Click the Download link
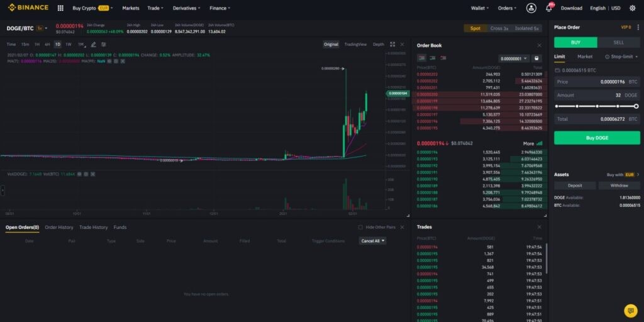The width and height of the screenshot is (644, 322). pos(571,8)
